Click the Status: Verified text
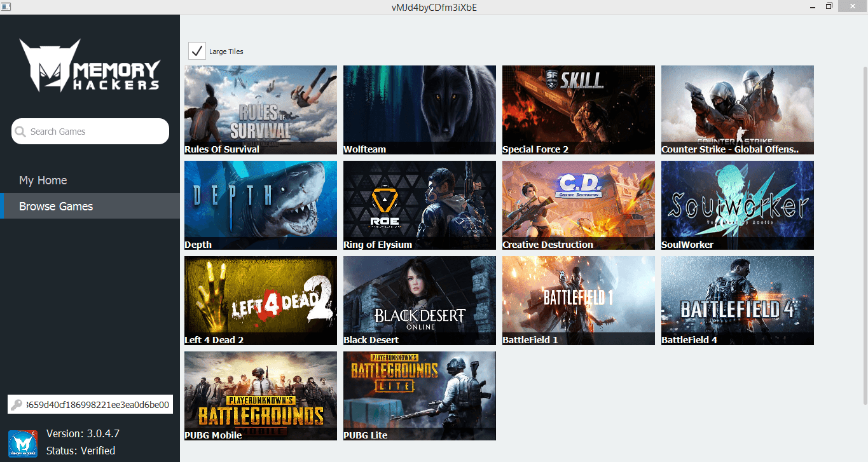This screenshot has height=462, width=868. tap(81, 451)
